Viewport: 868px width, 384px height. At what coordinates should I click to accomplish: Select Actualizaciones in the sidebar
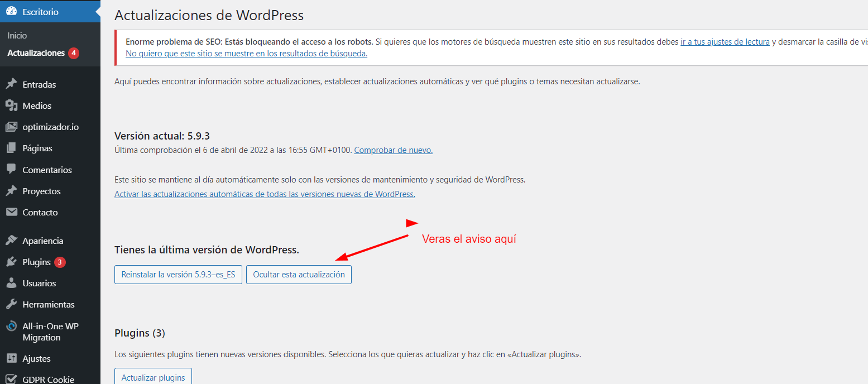(36, 53)
